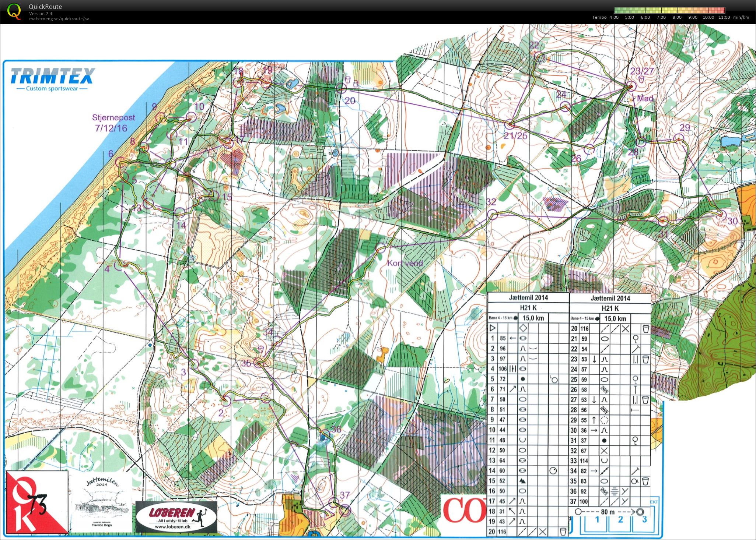The height and width of the screenshot is (540, 756).
Task: Click control circle 29
Action: point(679,139)
